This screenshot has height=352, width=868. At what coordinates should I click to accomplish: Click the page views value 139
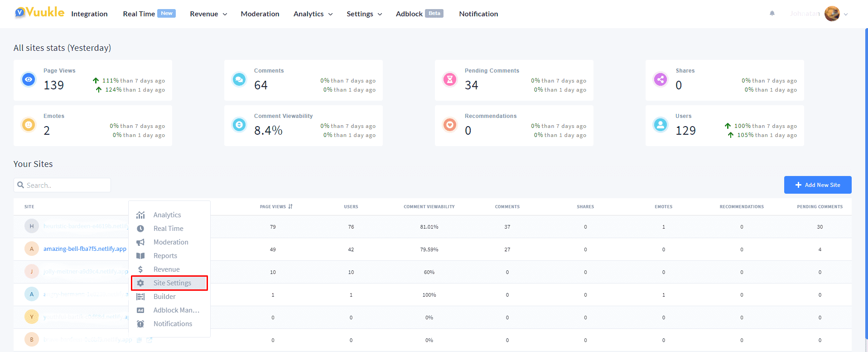click(x=53, y=85)
